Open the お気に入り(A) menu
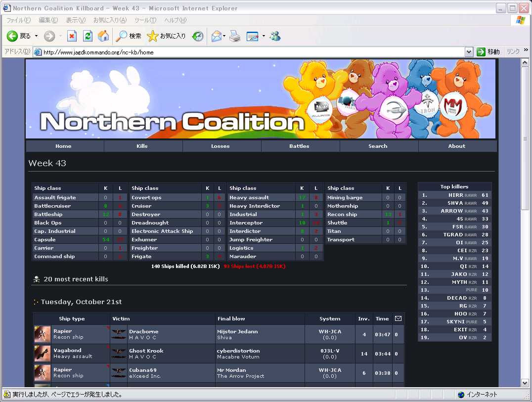Viewport: 532px width, 402px height. (110, 20)
